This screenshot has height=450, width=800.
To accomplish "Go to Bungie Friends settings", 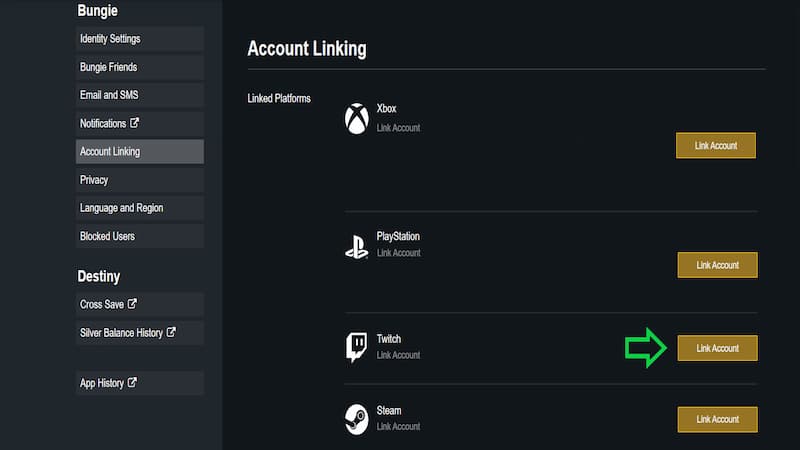I will pos(140,67).
